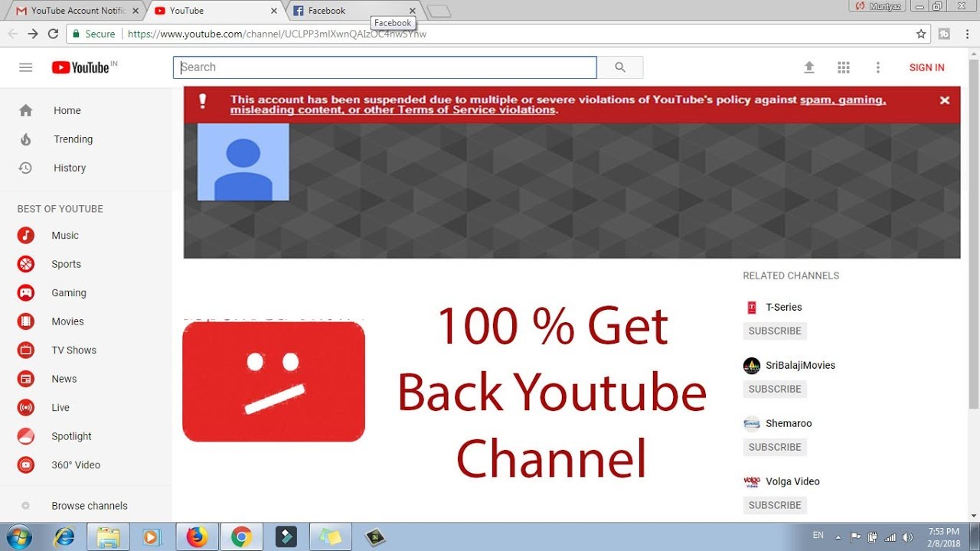Launch Internet Explorer from taskbar

tap(64, 537)
